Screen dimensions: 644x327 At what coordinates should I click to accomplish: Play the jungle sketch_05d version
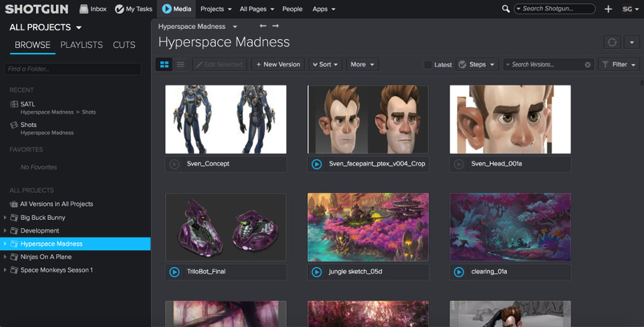click(x=316, y=272)
